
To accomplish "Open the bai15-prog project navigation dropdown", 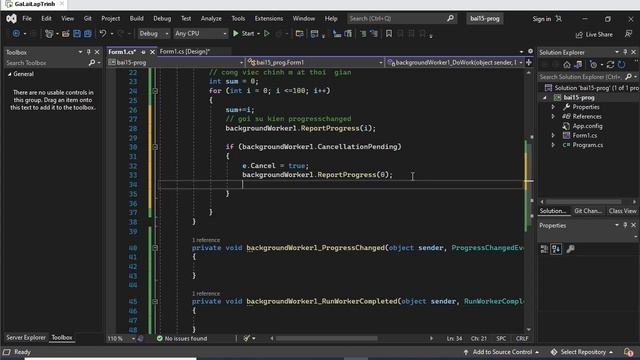I will tap(176, 62).
